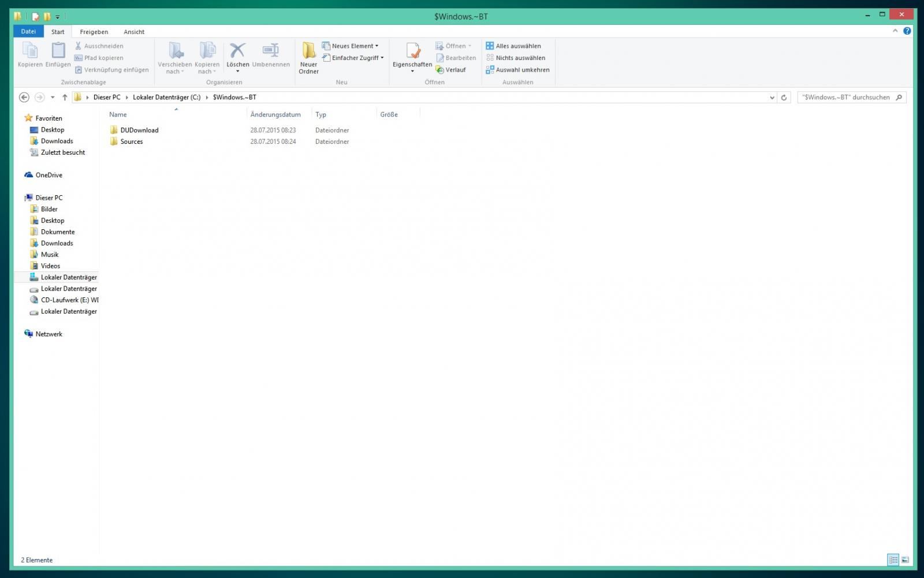
Task: Sort by Typ column header
Action: (x=321, y=114)
